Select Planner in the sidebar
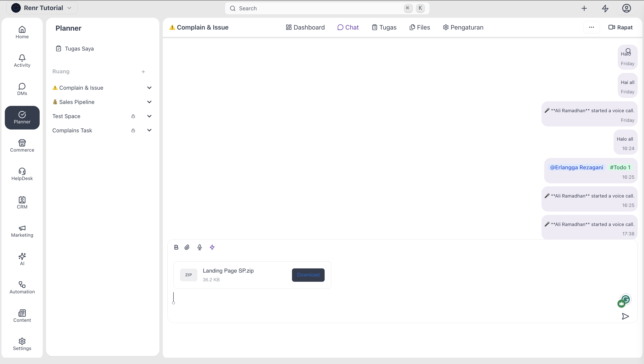The width and height of the screenshot is (644, 364). coord(22,117)
